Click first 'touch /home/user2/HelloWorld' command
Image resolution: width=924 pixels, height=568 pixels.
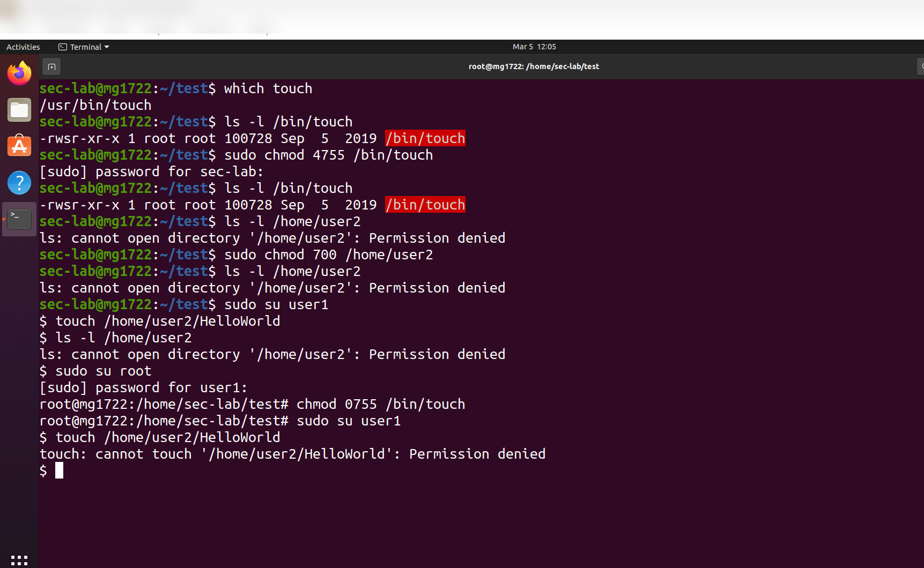[x=168, y=321]
